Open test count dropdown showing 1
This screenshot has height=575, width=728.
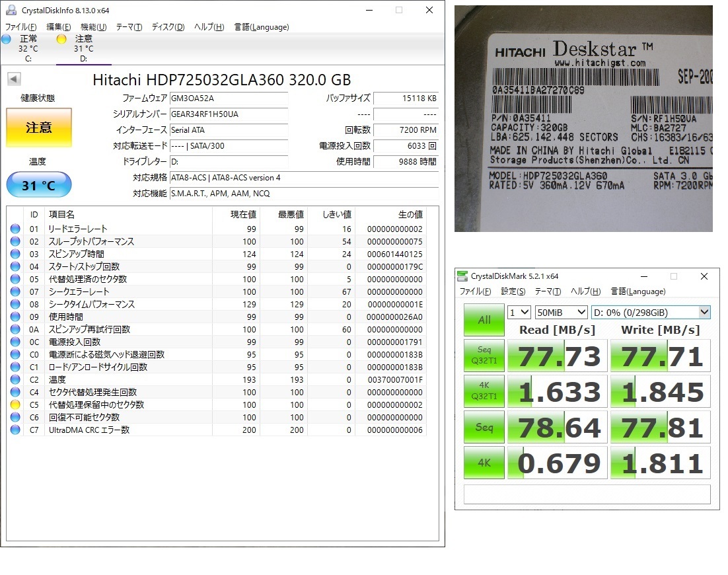519,312
